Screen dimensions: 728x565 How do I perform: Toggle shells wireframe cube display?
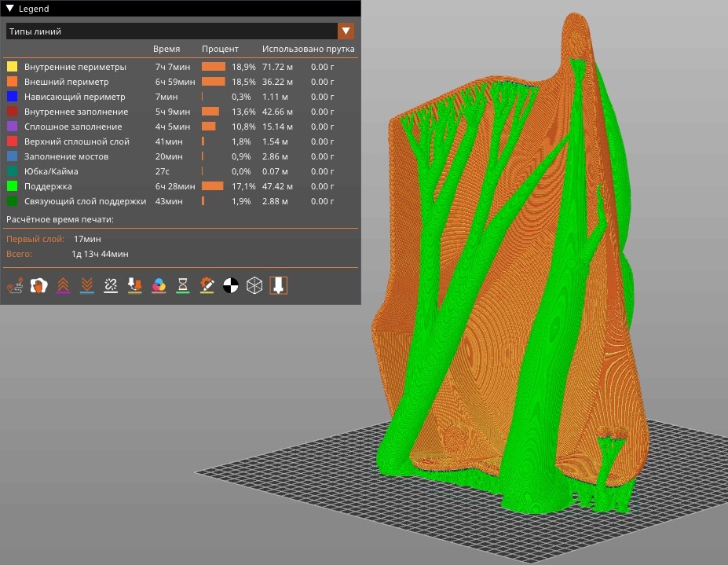[254, 285]
